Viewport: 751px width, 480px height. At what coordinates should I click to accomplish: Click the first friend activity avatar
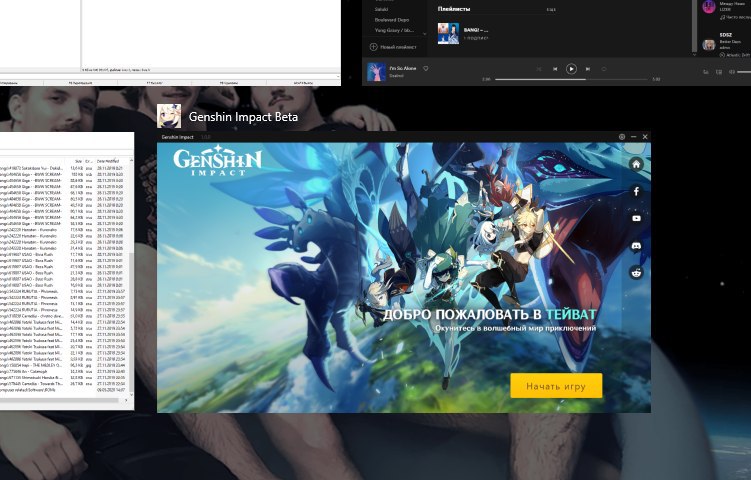[x=709, y=7]
